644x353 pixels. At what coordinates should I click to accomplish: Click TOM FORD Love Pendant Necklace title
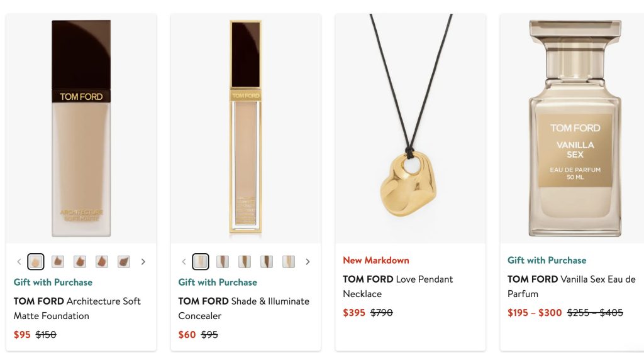tap(398, 286)
